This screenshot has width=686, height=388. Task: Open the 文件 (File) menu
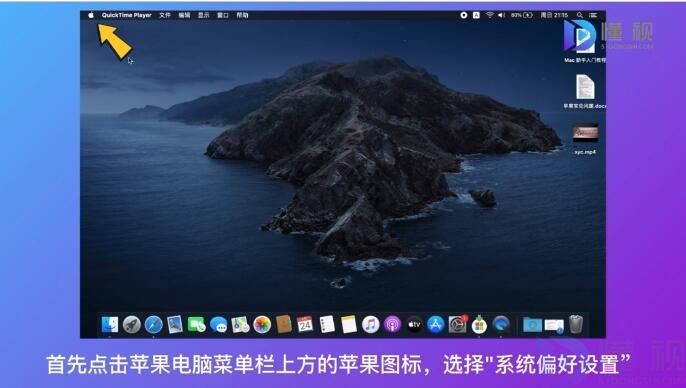[x=165, y=15]
